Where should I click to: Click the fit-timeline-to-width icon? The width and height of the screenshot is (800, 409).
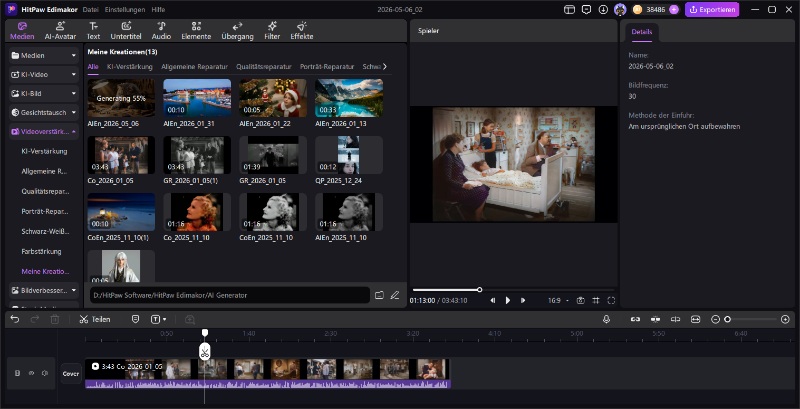tap(696, 319)
